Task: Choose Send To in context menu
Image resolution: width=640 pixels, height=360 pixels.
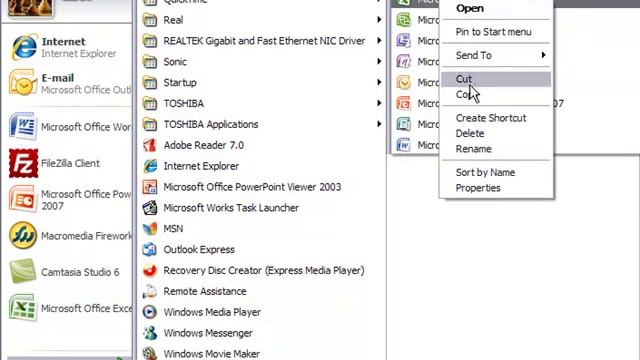Action: (496, 55)
